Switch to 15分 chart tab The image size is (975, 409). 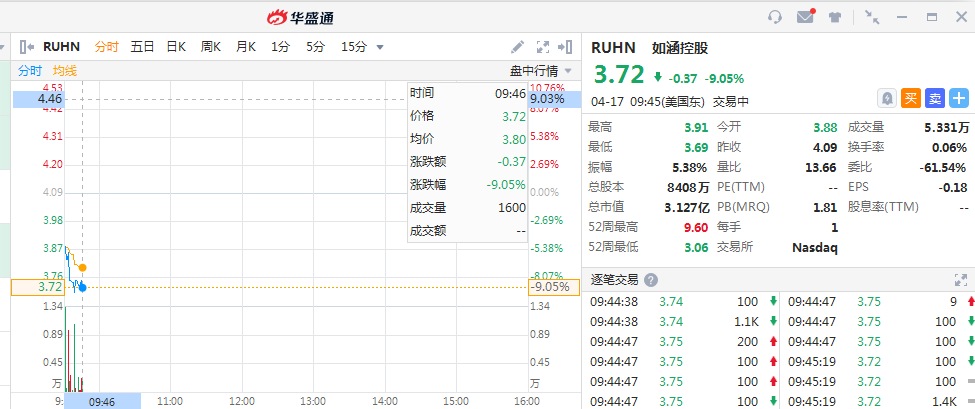(354, 47)
